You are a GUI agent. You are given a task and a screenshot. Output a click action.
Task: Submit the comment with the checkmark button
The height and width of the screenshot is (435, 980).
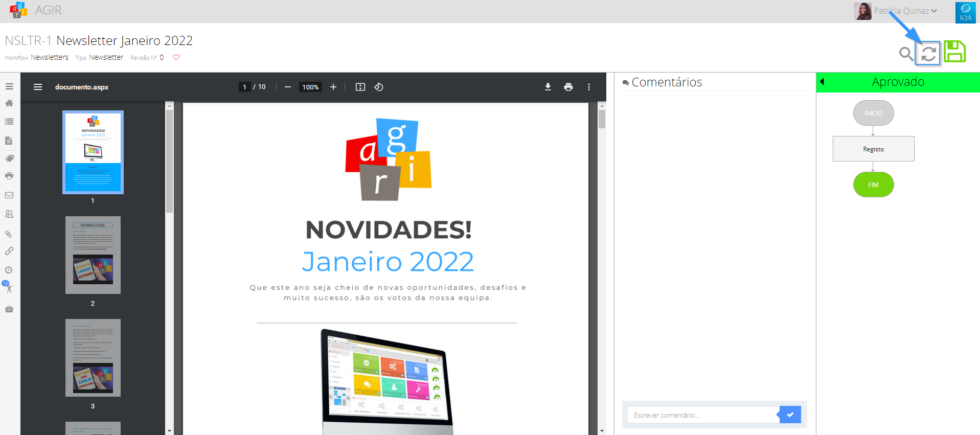[x=790, y=415]
